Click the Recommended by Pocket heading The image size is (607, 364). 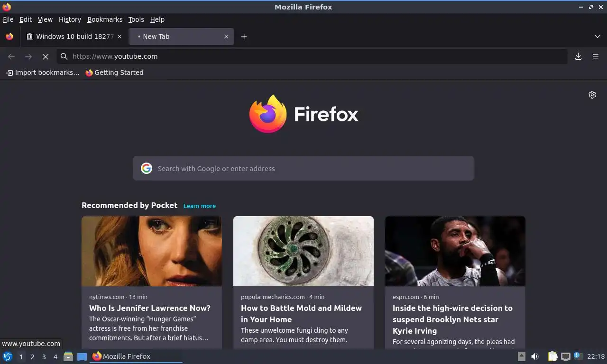pos(129,205)
